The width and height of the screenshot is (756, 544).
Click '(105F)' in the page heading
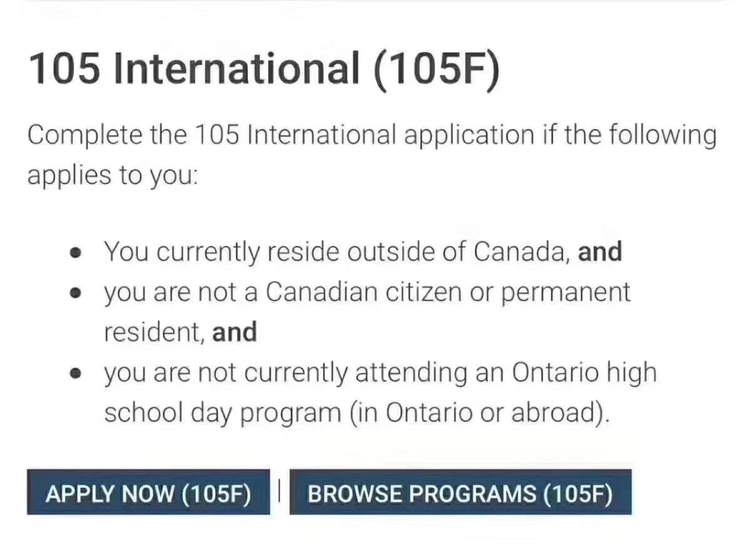point(437,68)
